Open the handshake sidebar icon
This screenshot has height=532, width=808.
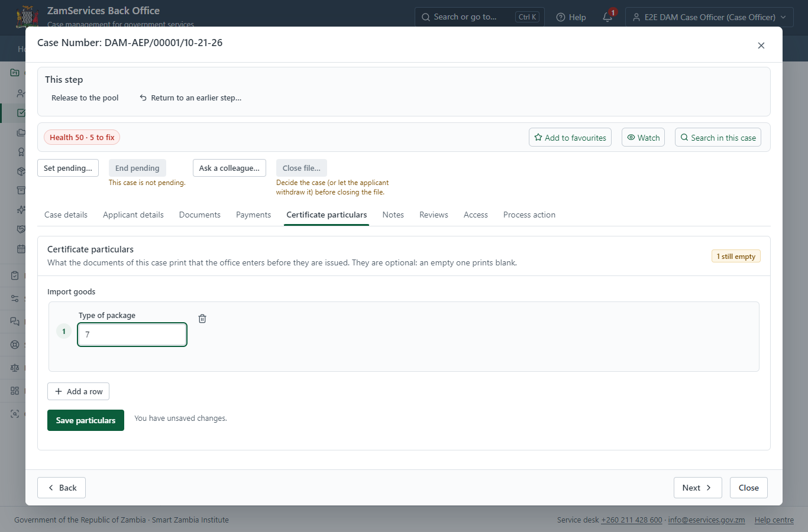21,229
